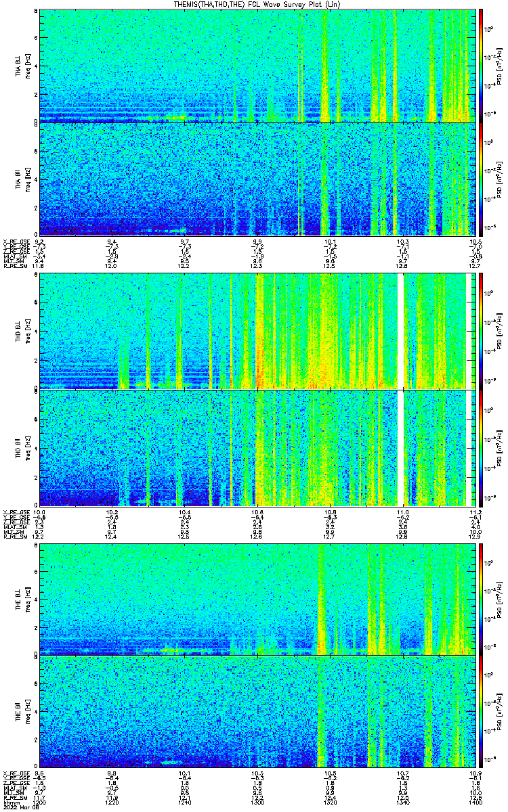Screen dimensions: 508x812
Task: Click the 1300 time tick label at bottom
Action: [257, 802]
